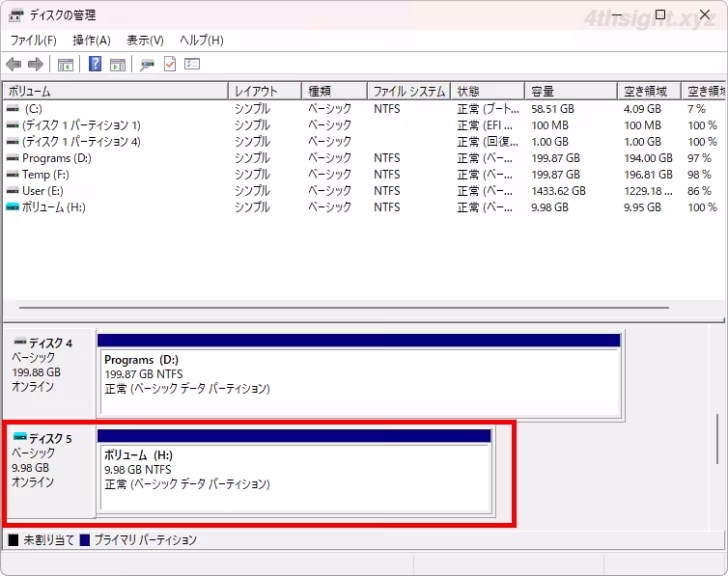The image size is (728, 576).
Task: Click the ベーシック type cell for Temp (F:)
Action: 330,175
